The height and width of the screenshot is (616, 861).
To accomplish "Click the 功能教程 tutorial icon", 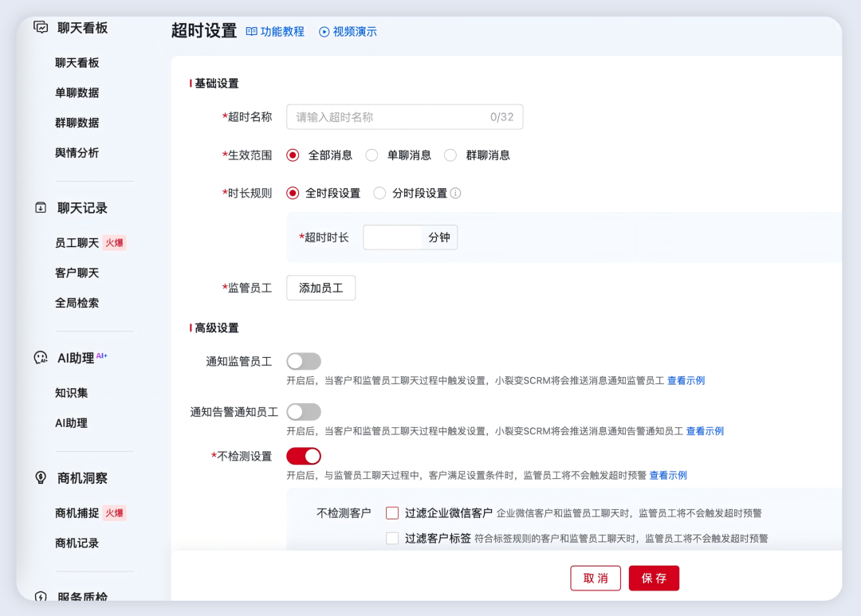I will (x=252, y=31).
